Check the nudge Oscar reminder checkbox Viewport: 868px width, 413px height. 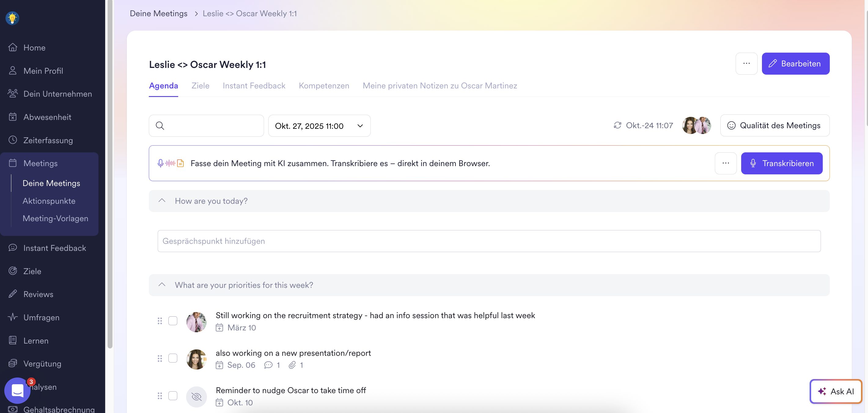pyautogui.click(x=173, y=396)
